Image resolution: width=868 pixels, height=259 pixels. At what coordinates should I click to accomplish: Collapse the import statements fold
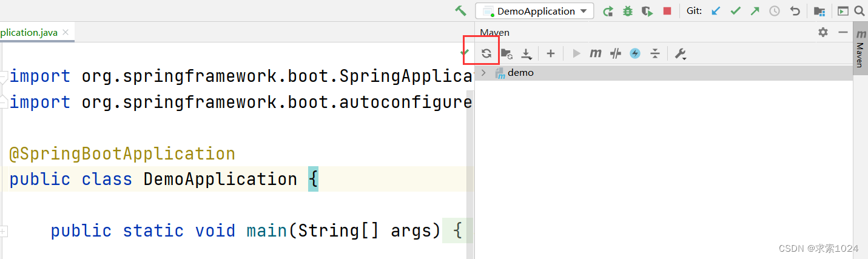click(x=4, y=77)
